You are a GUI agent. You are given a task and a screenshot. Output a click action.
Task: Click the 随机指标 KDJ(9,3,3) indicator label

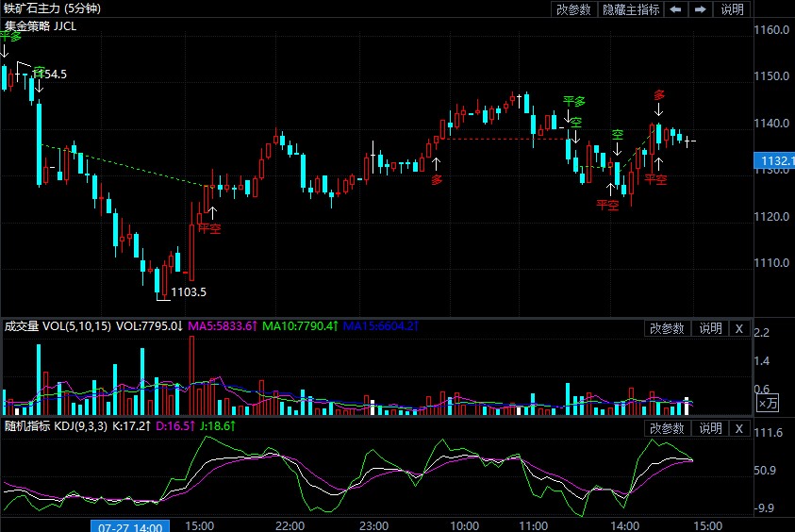pyautogui.click(x=55, y=426)
